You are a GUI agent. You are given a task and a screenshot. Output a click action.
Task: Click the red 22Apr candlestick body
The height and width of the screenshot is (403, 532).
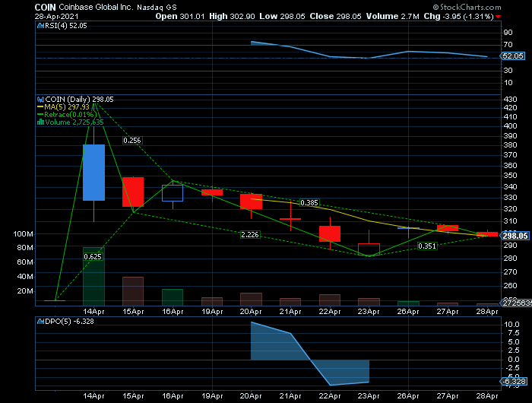330,233
